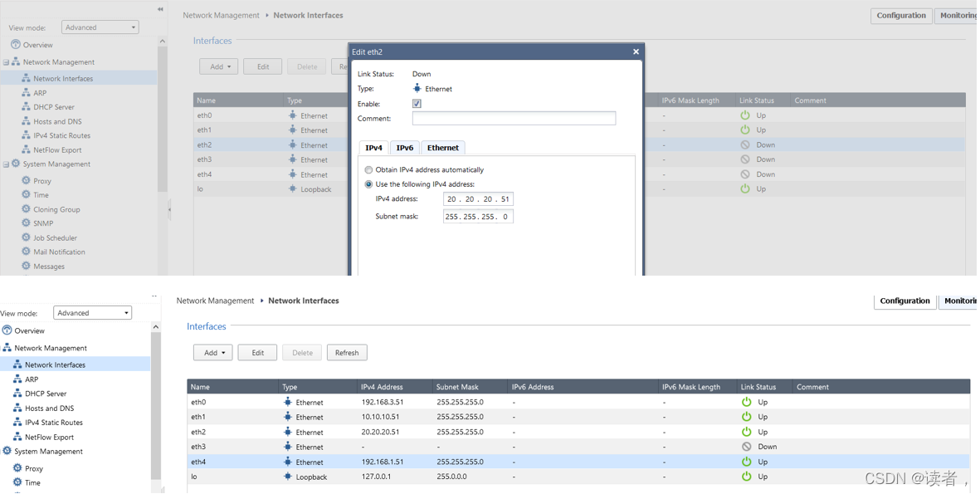Click the ARP icon in the lower sidebar
Image resolution: width=980 pixels, height=494 pixels.
[x=17, y=379]
